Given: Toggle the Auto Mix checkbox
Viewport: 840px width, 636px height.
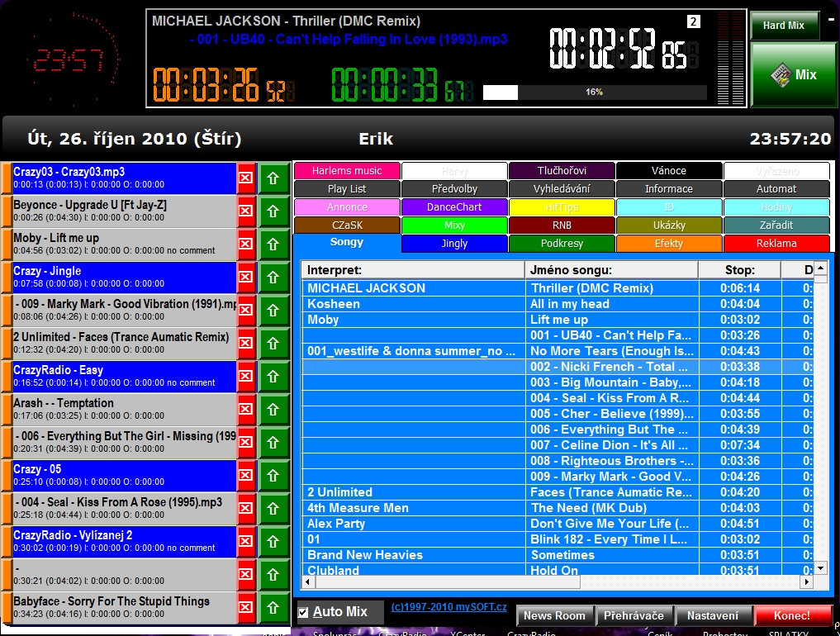Looking at the screenshot, I should pos(303,612).
